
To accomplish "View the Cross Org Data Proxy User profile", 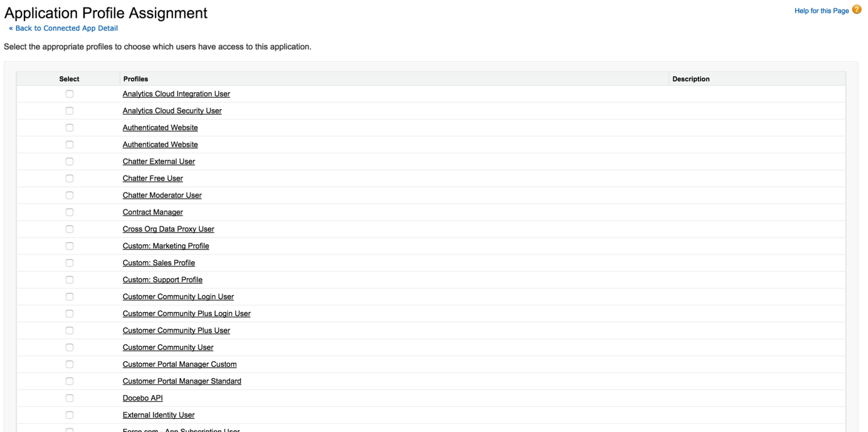I will click(x=168, y=229).
